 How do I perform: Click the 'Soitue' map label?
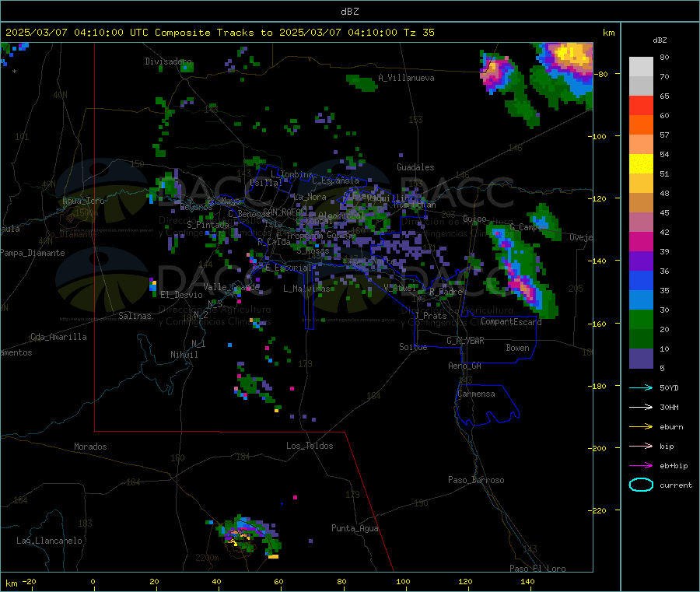coord(413,347)
